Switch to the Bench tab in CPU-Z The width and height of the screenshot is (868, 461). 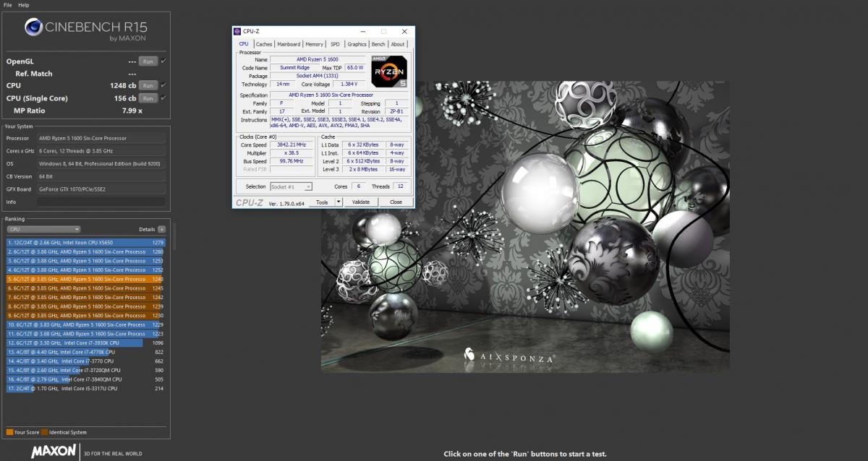378,44
